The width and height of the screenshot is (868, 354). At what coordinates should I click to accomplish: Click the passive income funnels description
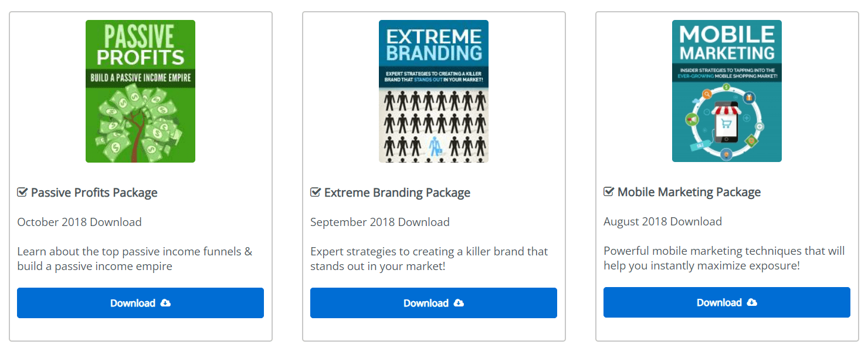134,259
